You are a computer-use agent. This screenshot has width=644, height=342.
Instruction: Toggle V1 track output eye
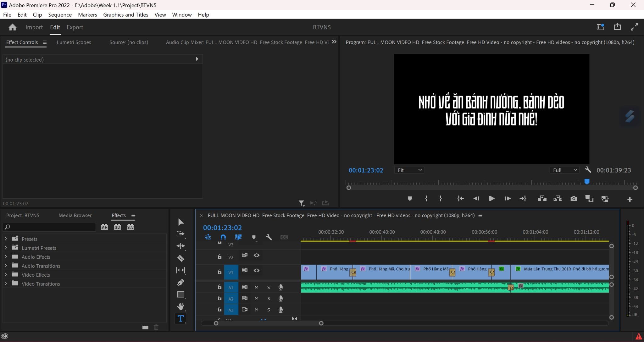coord(257,270)
